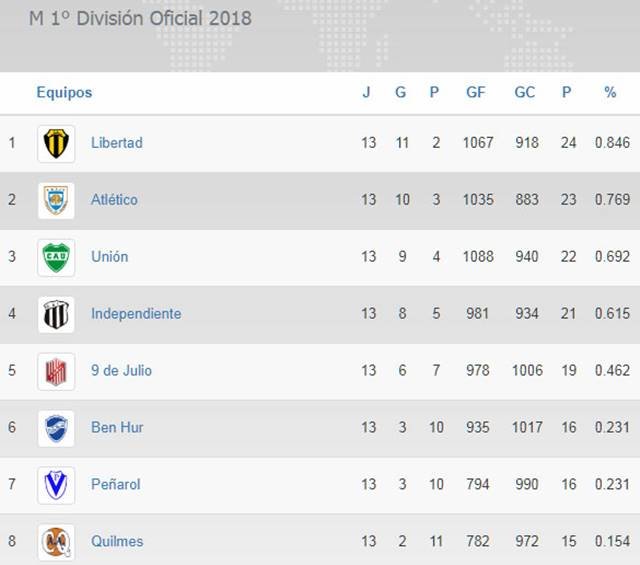Viewport: 640px width, 565px height.
Task: Click the M 1º División Oficial 2018 title
Action: 140,18
